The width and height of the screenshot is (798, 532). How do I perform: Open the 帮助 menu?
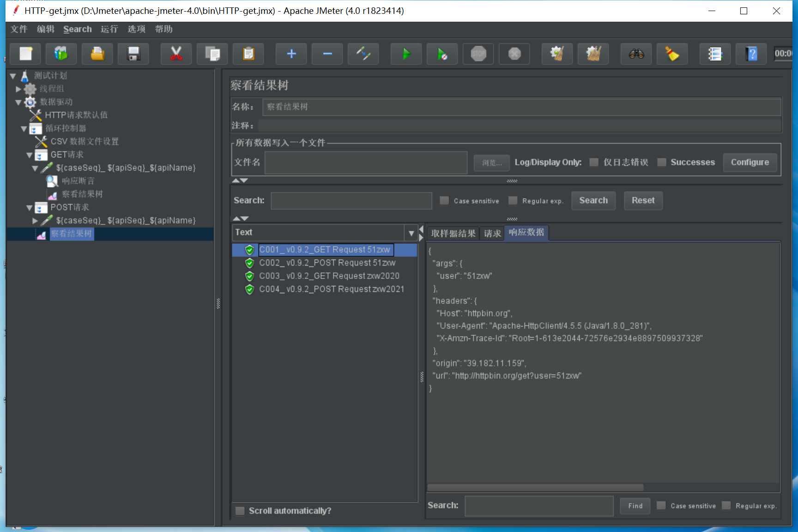tap(164, 29)
